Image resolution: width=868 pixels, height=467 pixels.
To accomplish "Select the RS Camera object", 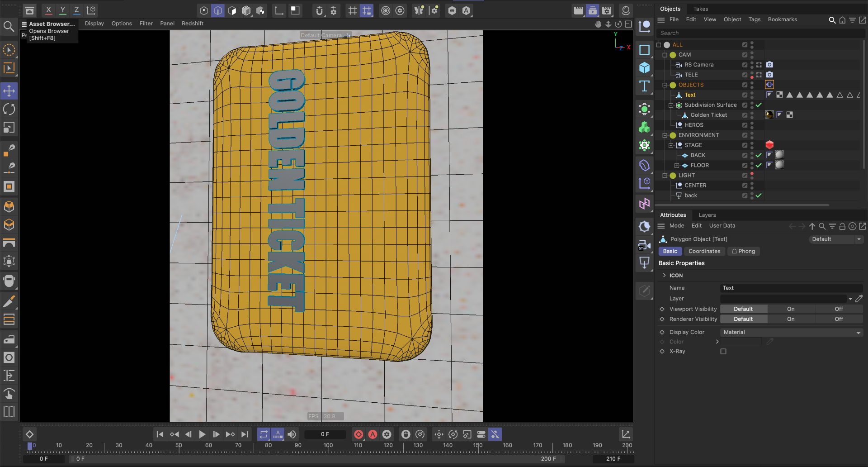I will tap(699, 65).
